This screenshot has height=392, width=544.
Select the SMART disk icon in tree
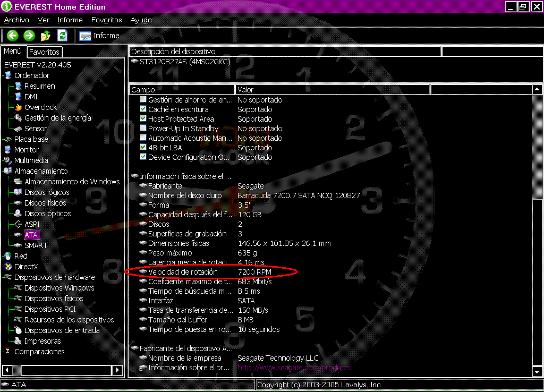[18, 245]
